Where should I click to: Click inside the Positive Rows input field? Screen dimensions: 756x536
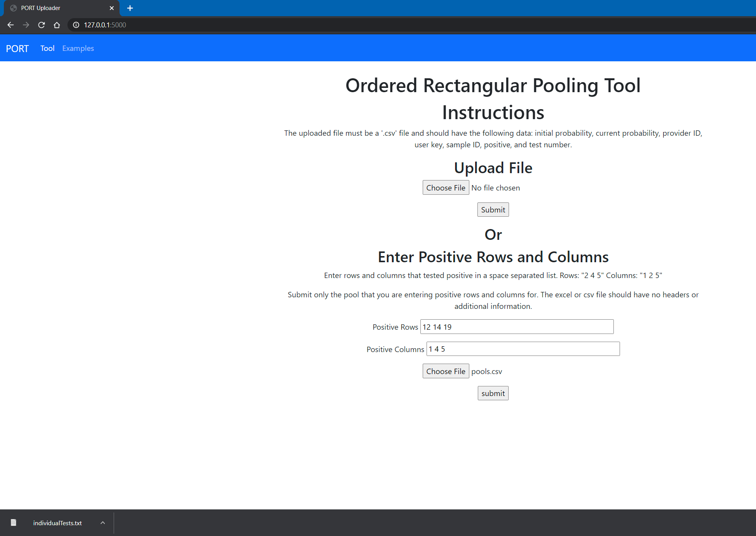[517, 327]
